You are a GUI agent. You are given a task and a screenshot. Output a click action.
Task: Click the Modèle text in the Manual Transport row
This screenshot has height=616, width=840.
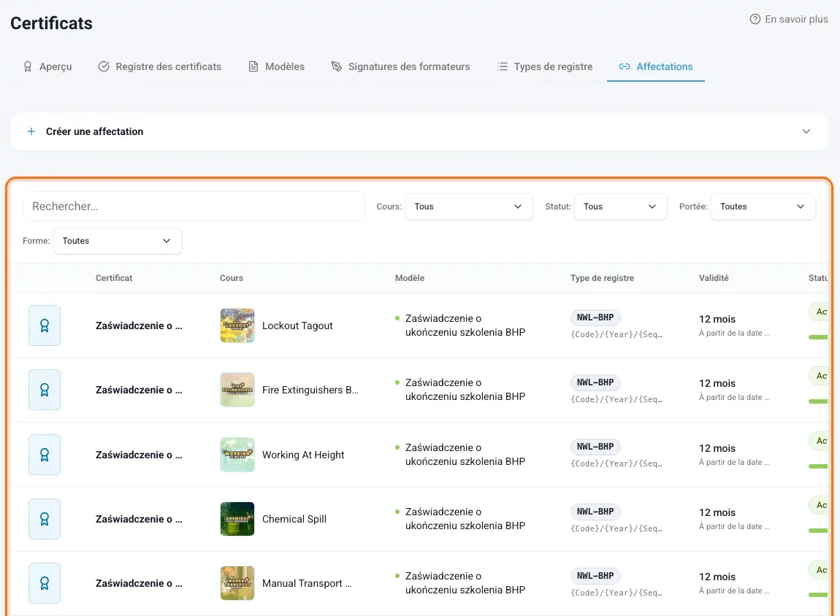tap(465, 583)
